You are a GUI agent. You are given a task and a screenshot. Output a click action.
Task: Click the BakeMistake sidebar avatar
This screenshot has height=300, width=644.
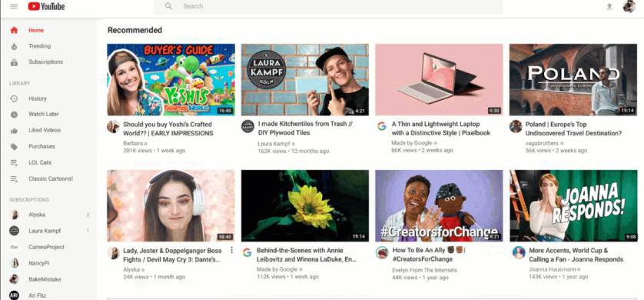point(15,279)
